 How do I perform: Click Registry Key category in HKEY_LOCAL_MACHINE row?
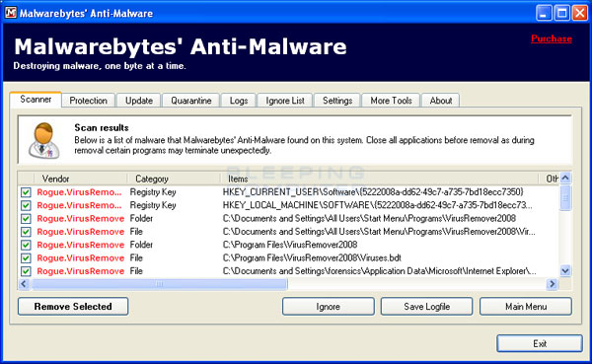[153, 205]
